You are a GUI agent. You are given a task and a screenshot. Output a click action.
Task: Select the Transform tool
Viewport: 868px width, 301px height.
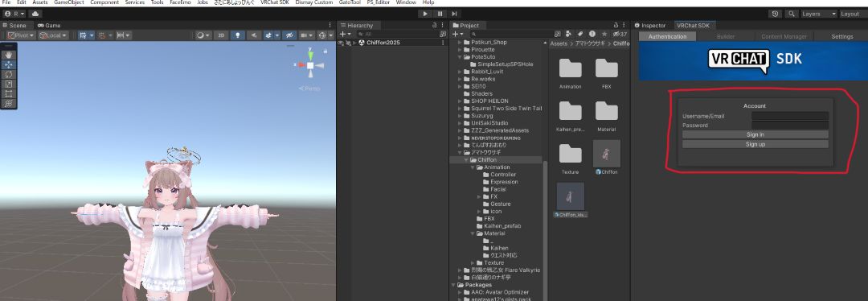click(x=8, y=103)
